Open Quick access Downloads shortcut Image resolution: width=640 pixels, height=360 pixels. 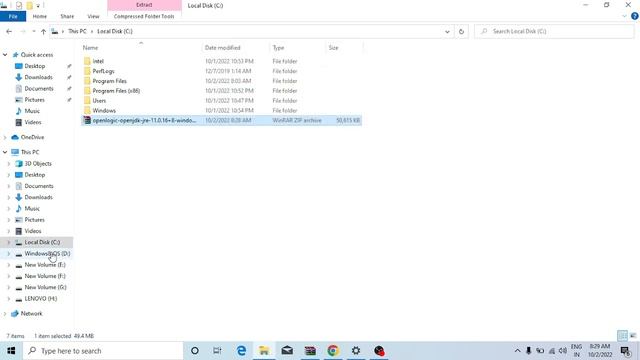click(38, 77)
